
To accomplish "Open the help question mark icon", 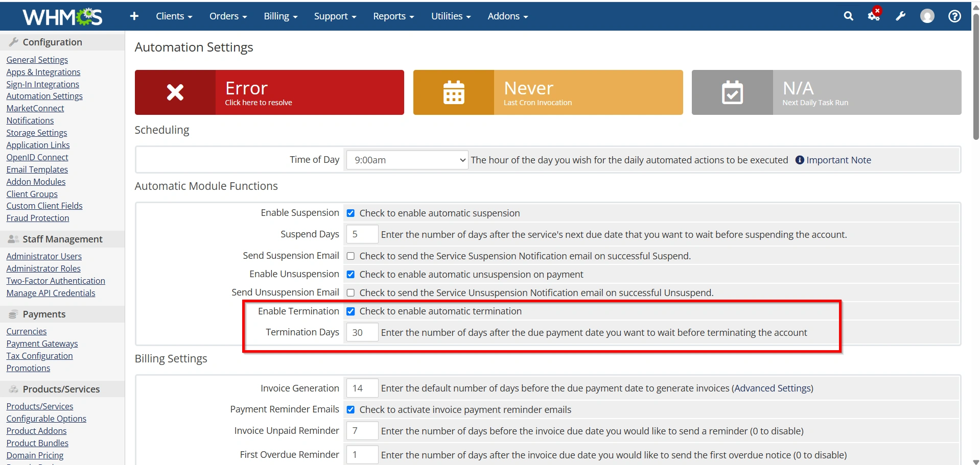I will pyautogui.click(x=954, y=16).
